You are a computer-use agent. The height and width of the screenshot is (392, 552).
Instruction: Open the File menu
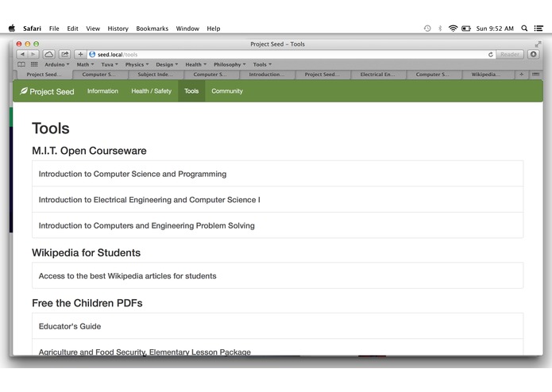(x=54, y=29)
